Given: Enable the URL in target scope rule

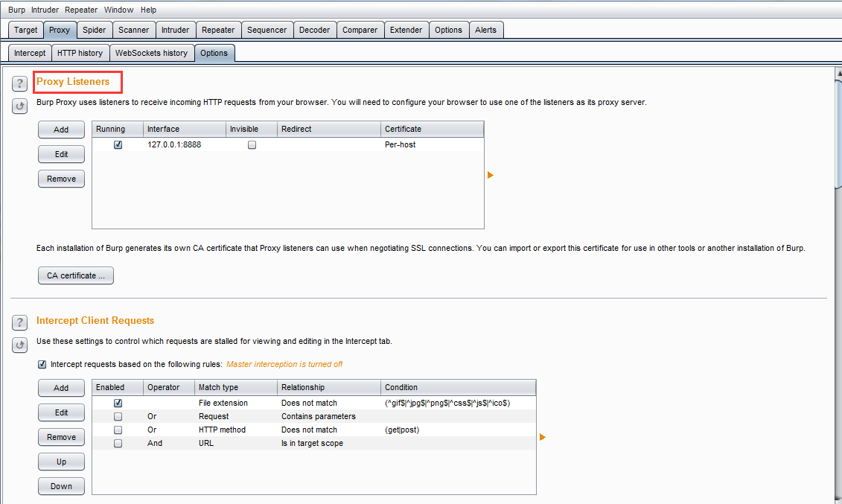Looking at the screenshot, I should (118, 444).
